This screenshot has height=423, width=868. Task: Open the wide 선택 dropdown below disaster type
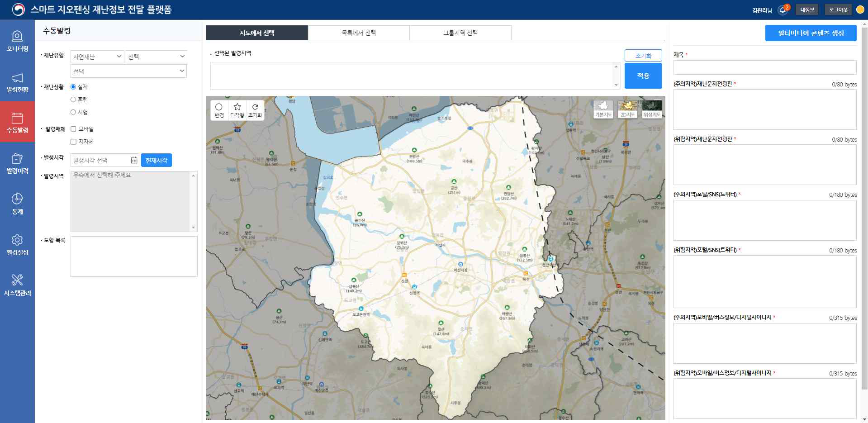pyautogui.click(x=128, y=71)
